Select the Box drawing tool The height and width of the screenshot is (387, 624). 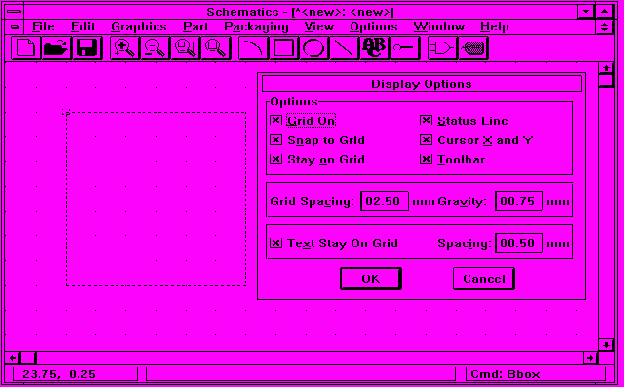(284, 48)
